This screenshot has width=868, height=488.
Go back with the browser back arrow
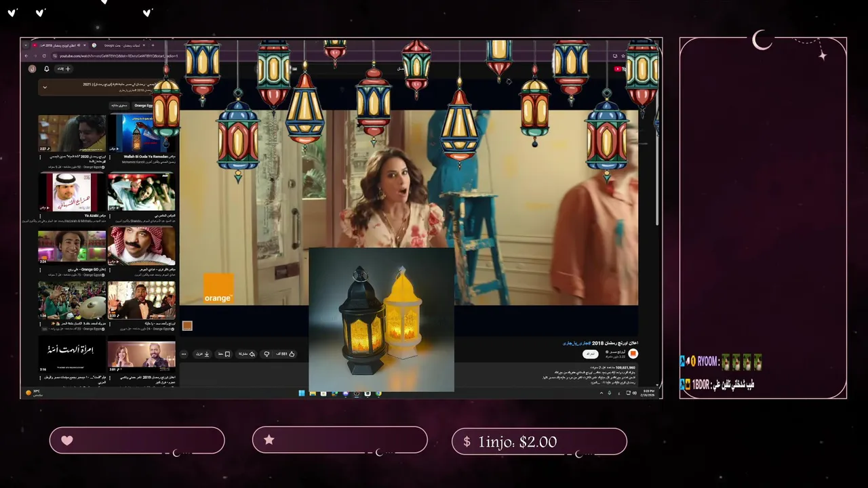[x=28, y=56]
